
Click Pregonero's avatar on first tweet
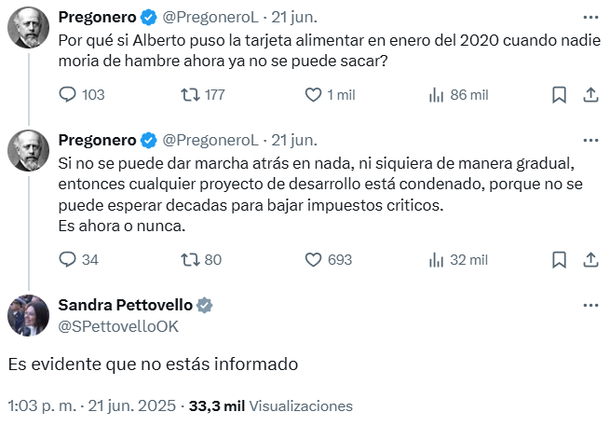click(x=28, y=30)
